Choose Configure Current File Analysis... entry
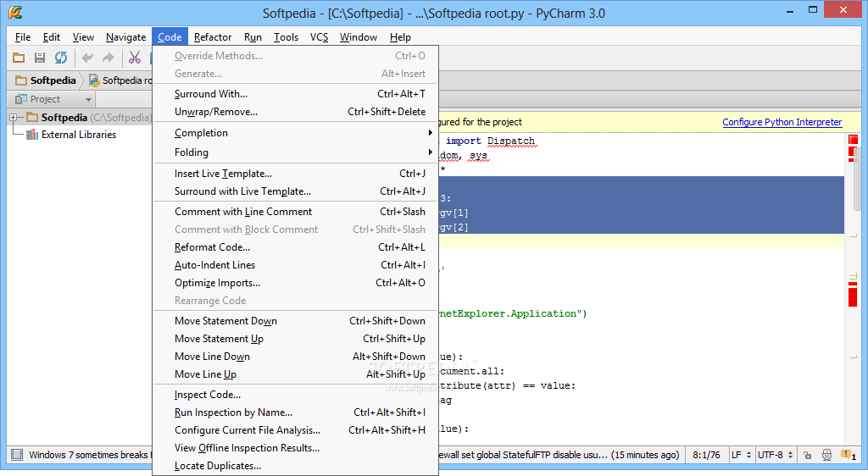Image resolution: width=868 pixels, height=476 pixels. click(x=296, y=430)
